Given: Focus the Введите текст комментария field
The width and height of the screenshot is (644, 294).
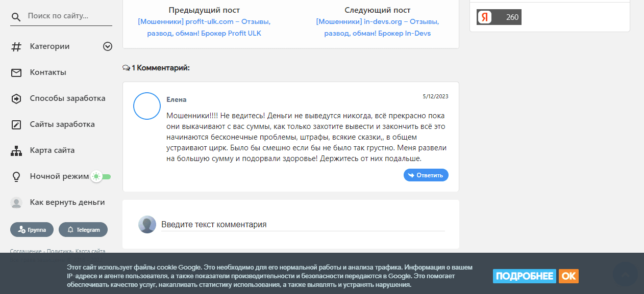Looking at the screenshot, I should [x=303, y=225].
